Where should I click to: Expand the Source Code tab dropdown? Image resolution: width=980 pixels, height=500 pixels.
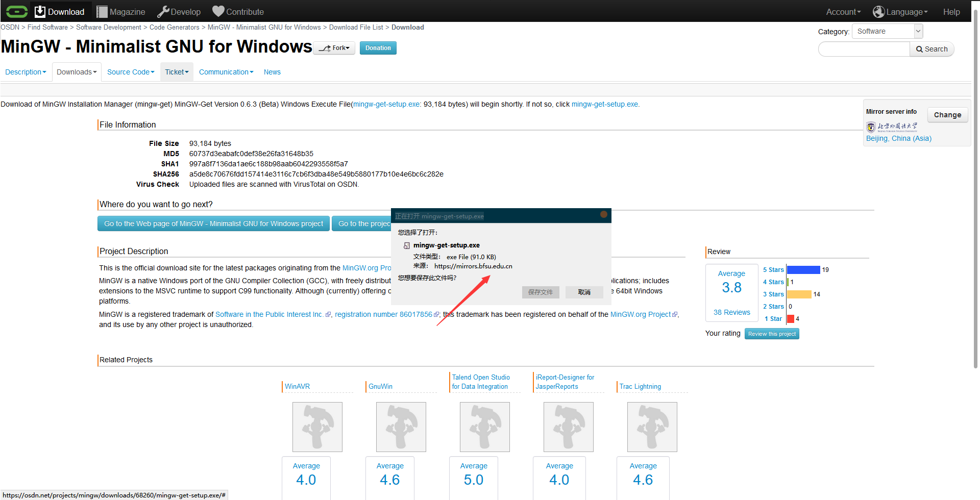coord(131,72)
